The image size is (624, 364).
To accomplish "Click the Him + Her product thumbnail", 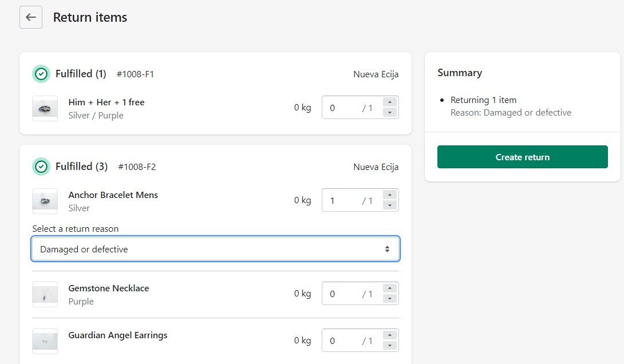I will 45,108.
